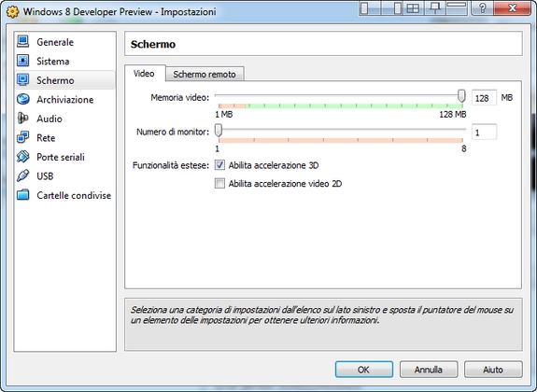Open Audio settings via speaker icon
537x392 pixels.
23,119
